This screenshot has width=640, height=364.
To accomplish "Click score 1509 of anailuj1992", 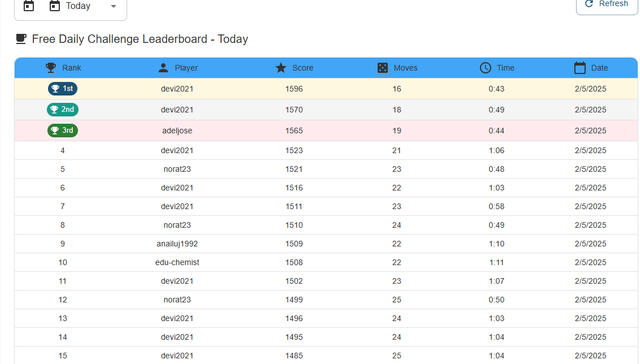I will [294, 244].
